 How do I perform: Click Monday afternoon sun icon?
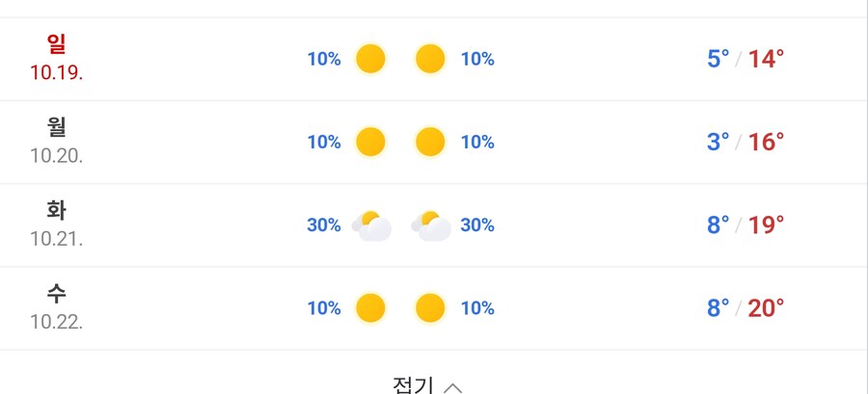point(430,143)
